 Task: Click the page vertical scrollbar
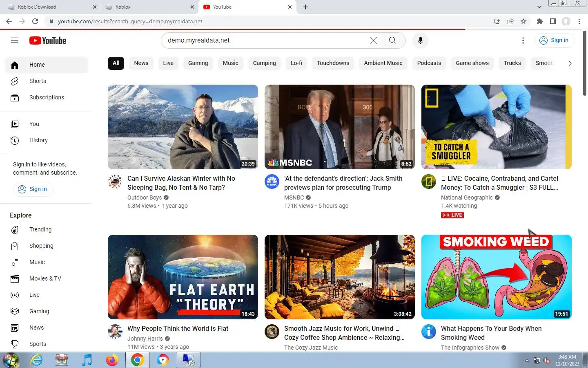pyautogui.click(x=585, y=63)
